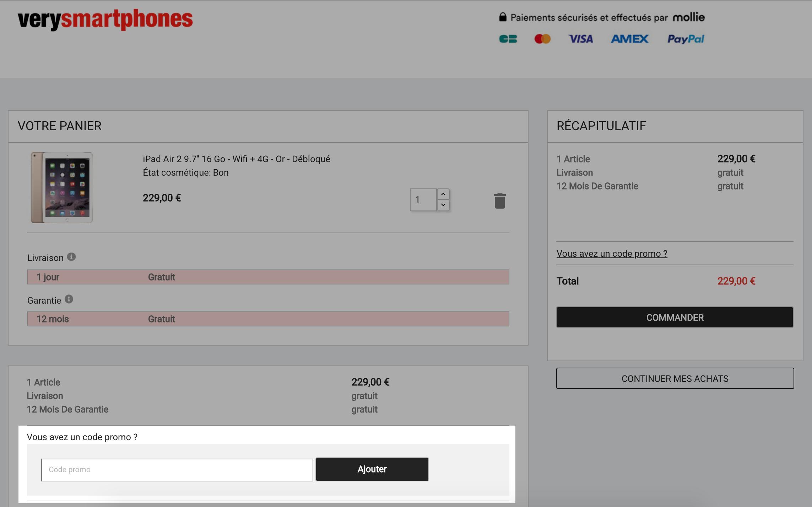Click 'Vous avez un code promo ?' label above input
This screenshot has height=507, width=812.
pos(82,437)
